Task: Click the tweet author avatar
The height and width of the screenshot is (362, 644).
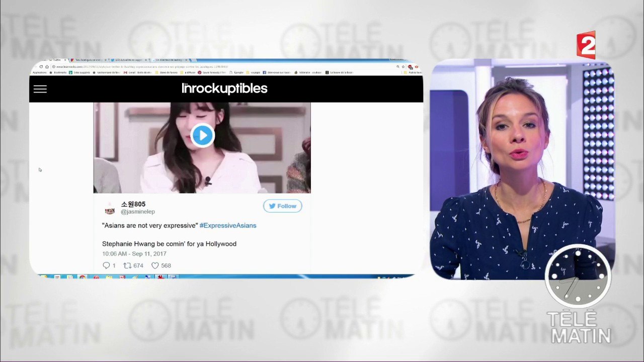Action: pyautogui.click(x=109, y=208)
